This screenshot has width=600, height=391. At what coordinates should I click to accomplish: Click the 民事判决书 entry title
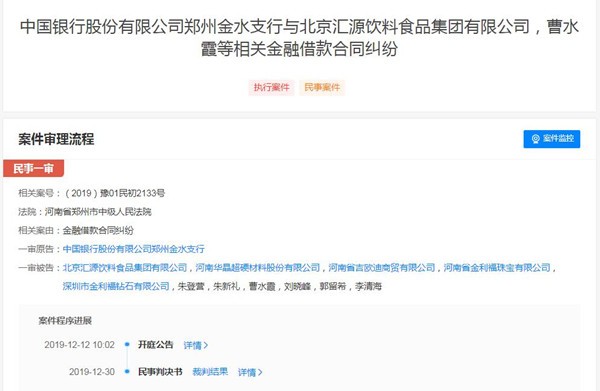(x=160, y=371)
